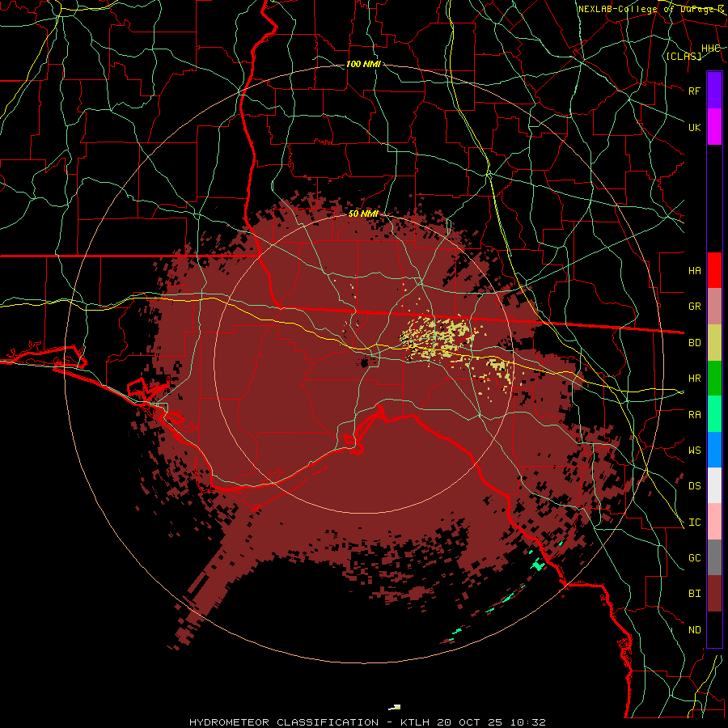Click the small white-yellow marker above the caption
Image resolution: width=728 pixels, height=728 pixels.
coord(395,708)
